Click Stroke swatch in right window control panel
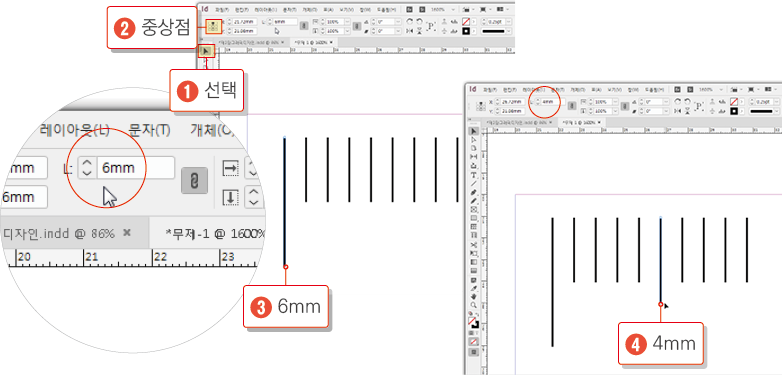Image resolution: width=782 pixels, height=375 pixels. point(734,111)
